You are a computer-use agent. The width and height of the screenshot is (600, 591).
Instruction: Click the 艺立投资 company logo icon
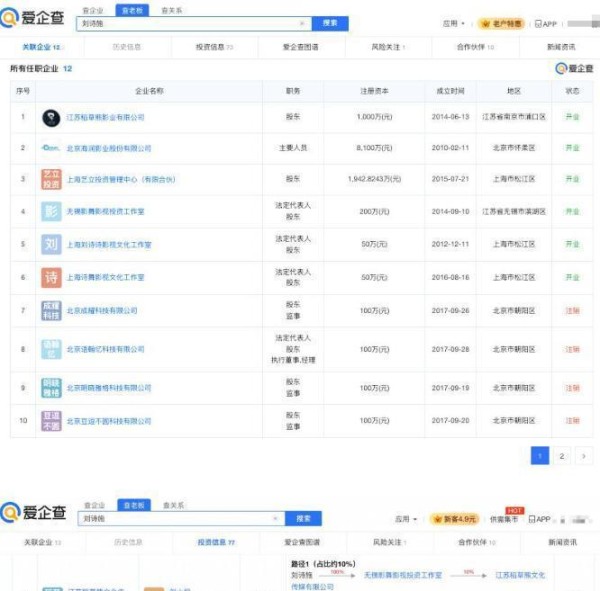tap(51, 179)
